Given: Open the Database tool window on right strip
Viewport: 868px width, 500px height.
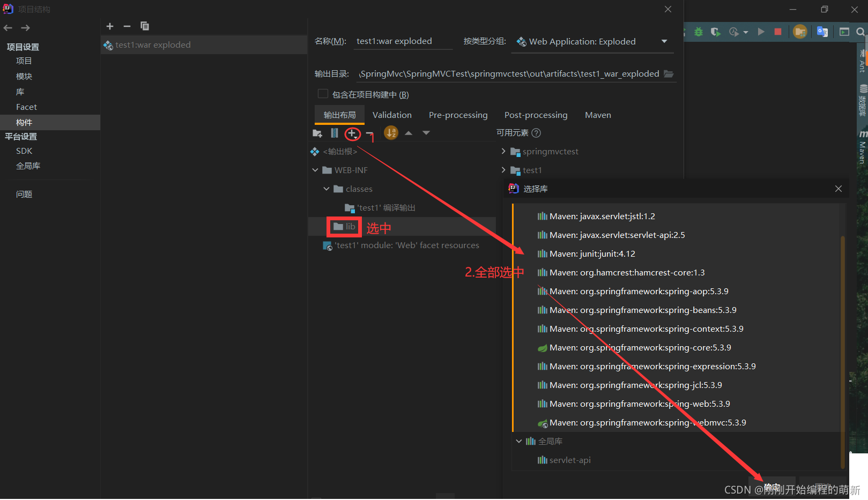Looking at the screenshot, I should (x=863, y=100).
